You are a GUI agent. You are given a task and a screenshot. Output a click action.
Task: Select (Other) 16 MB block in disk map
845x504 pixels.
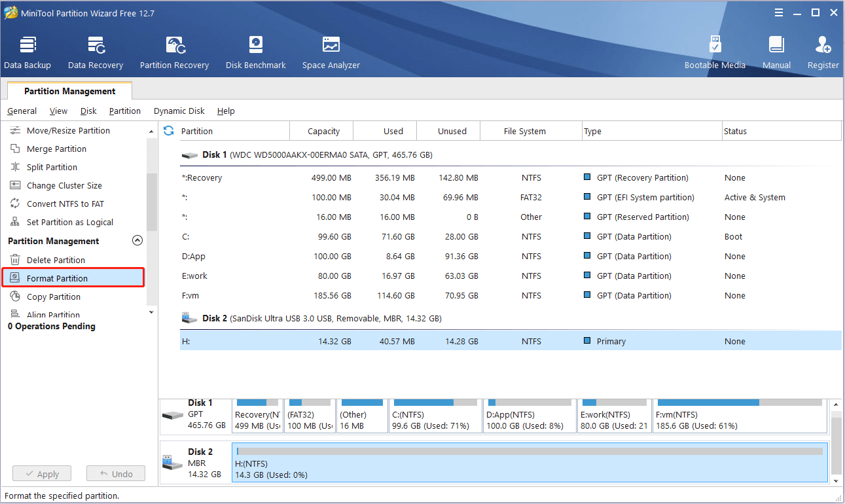click(x=362, y=416)
